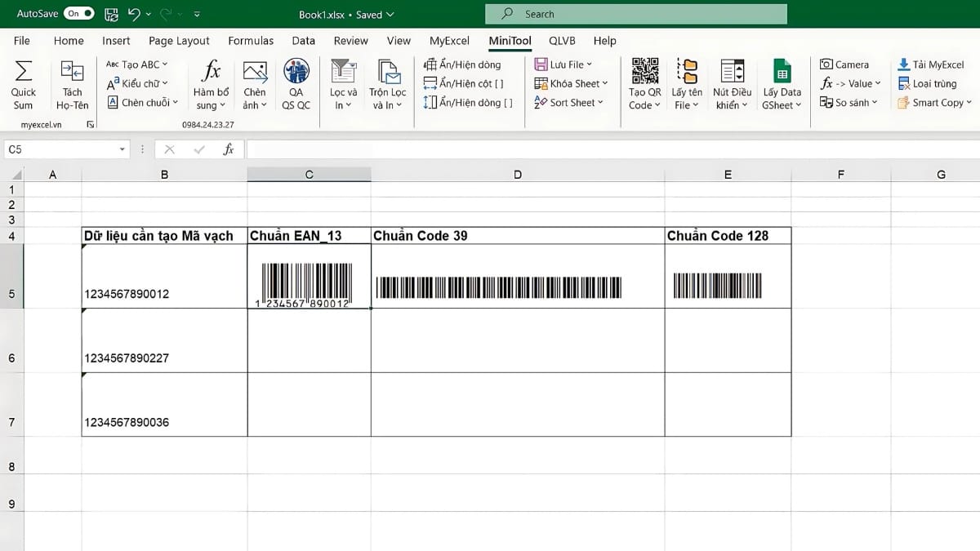Open the Tạo ABC dropdown

pyautogui.click(x=137, y=64)
